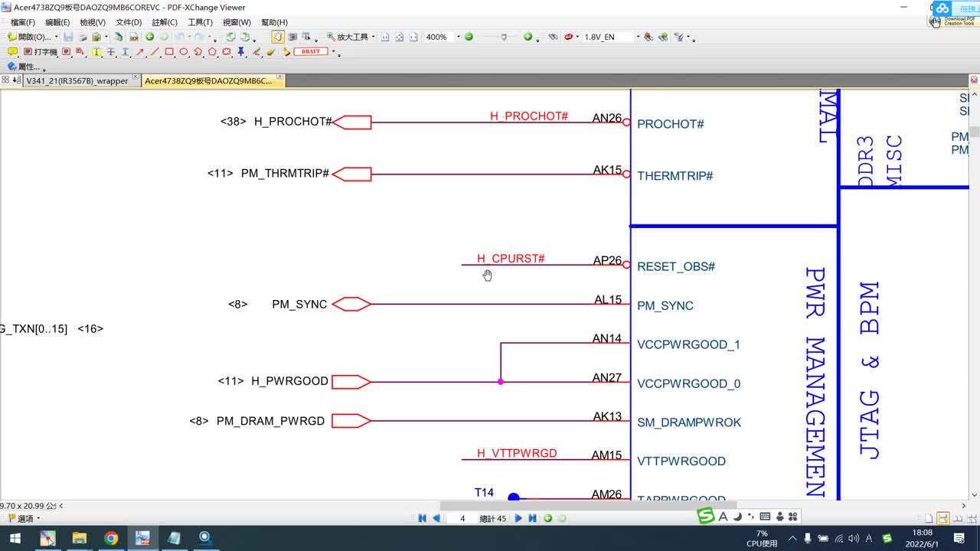The image size is (980, 551).
Task: Select the Pencil tool icon
Action: coord(256,52)
